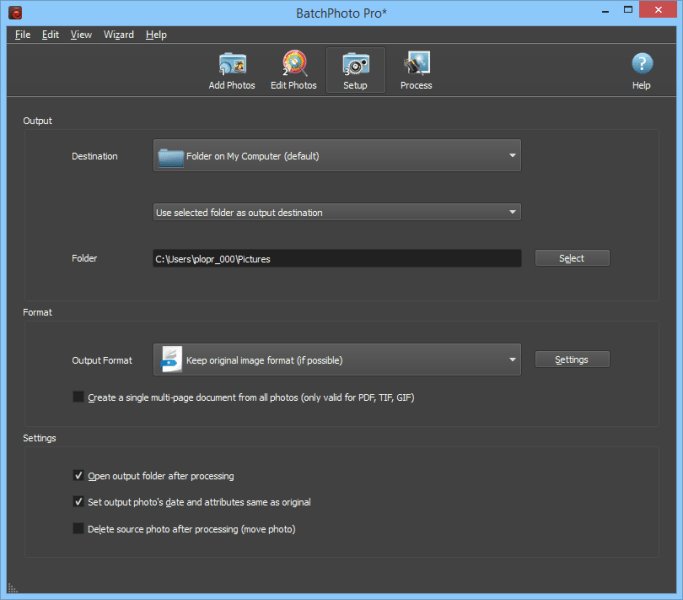The image size is (683, 600).
Task: Start the Process step
Action: click(x=416, y=71)
